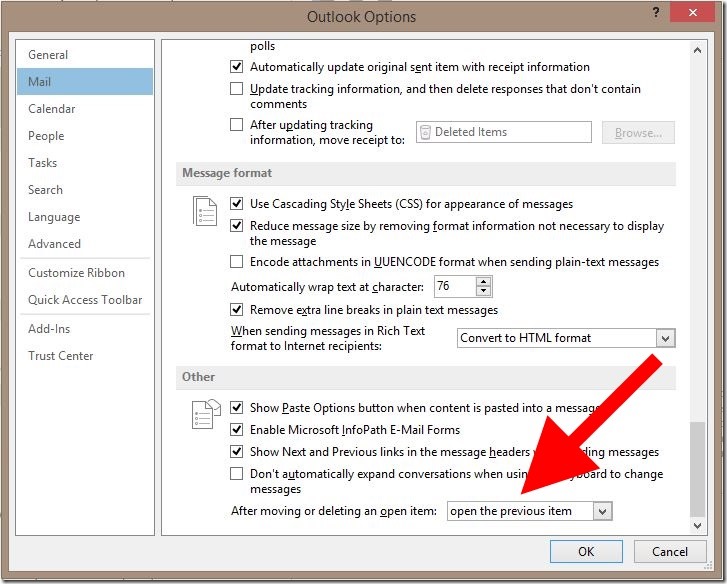Click the Other section paste documents icon

tap(206, 414)
